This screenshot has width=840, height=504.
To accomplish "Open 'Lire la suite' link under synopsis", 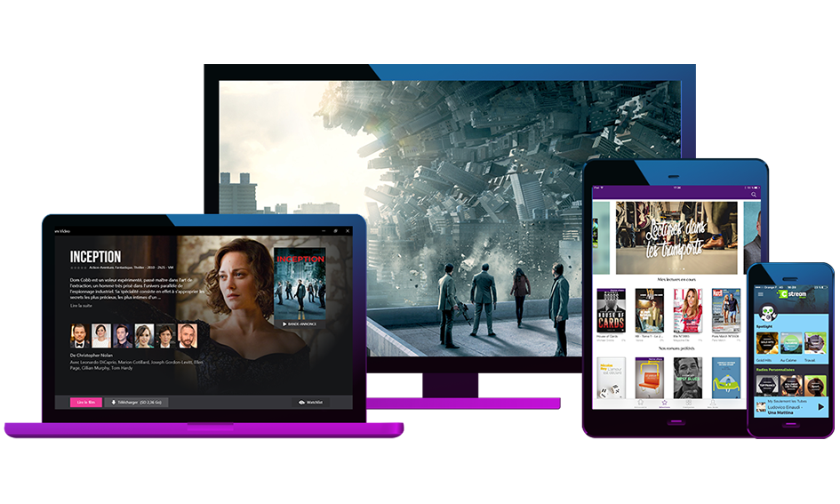I will pyautogui.click(x=81, y=306).
